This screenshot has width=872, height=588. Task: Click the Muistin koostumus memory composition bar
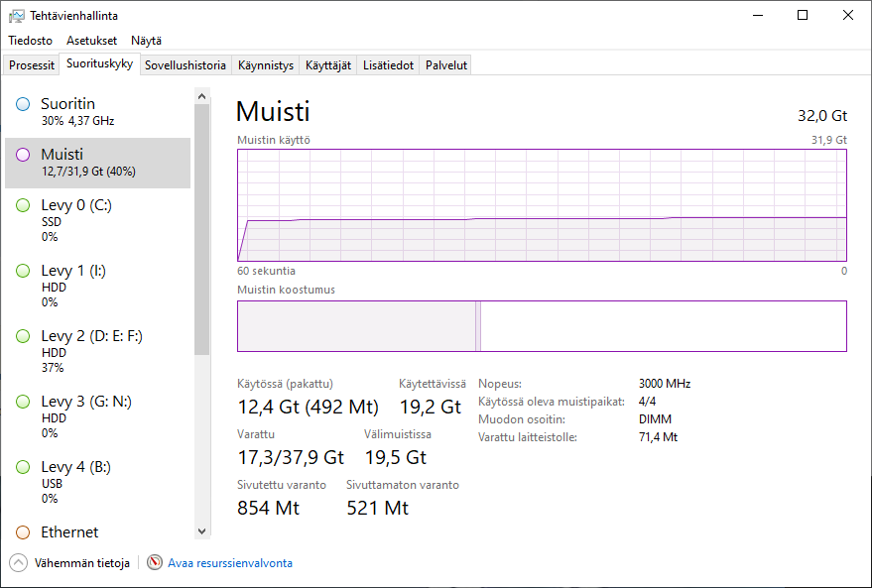[543, 326]
